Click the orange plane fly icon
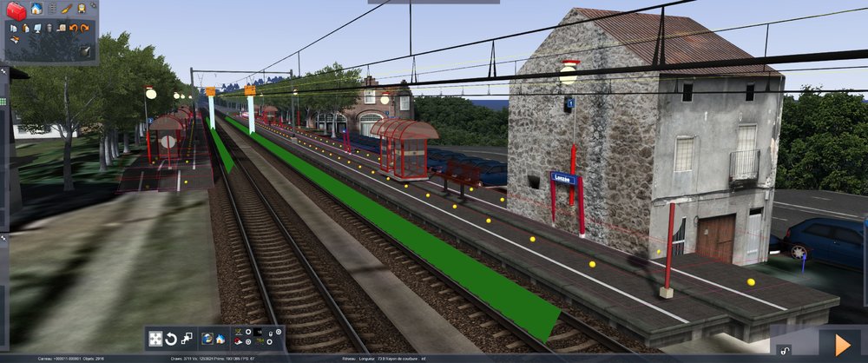This screenshot has height=363, width=868. 15,39
